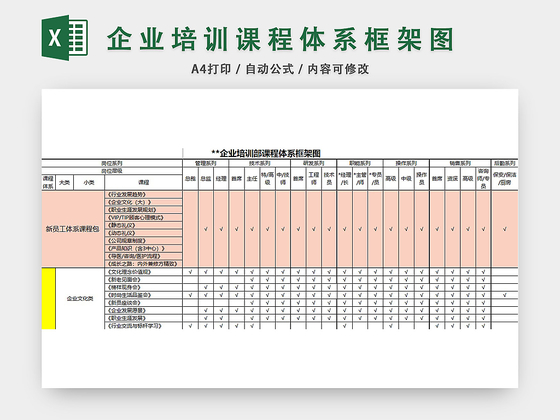
Task: Click the 后勤系列 checkmark in 新员工体系课程包 band
Action: pos(505,229)
